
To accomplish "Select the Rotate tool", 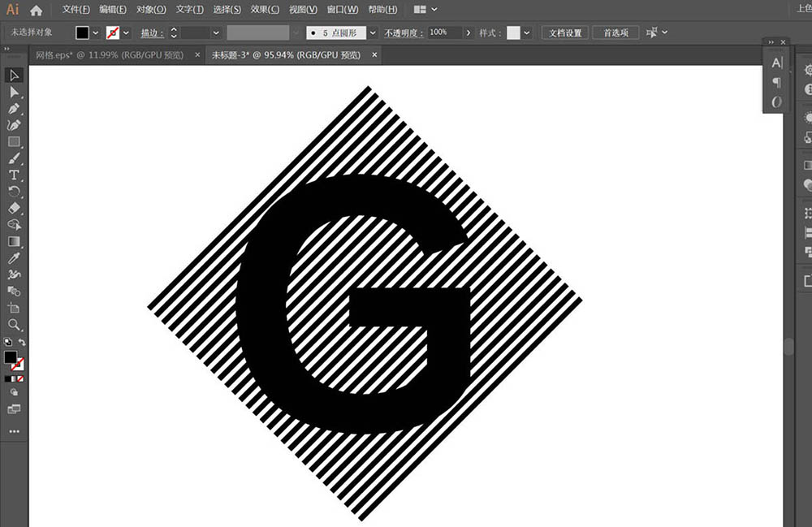I will (x=14, y=192).
